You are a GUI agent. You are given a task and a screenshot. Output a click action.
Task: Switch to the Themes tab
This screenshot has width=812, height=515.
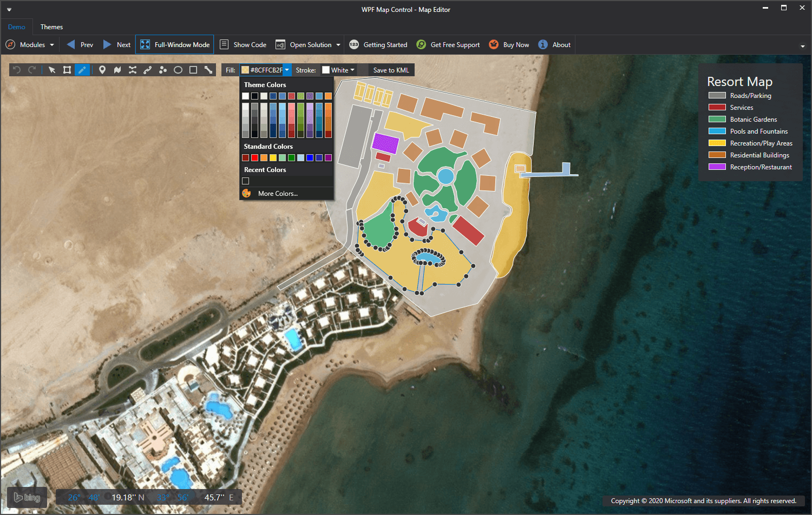[51, 27]
